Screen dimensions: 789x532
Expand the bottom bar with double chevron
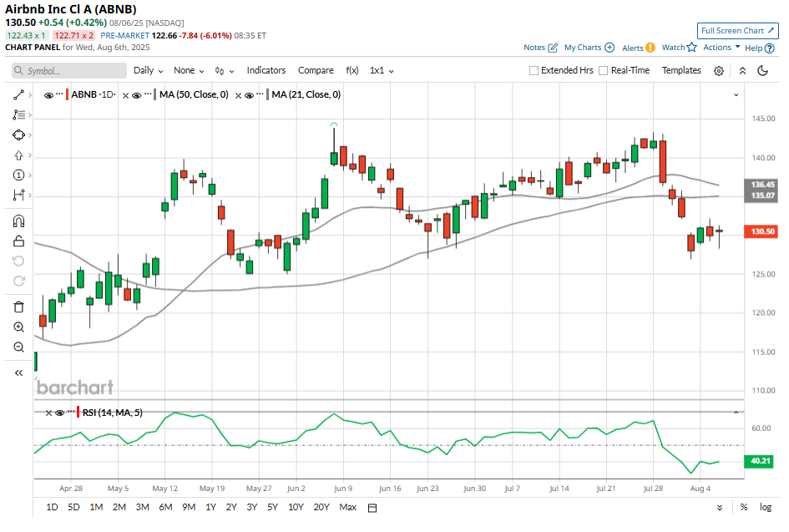click(720, 507)
